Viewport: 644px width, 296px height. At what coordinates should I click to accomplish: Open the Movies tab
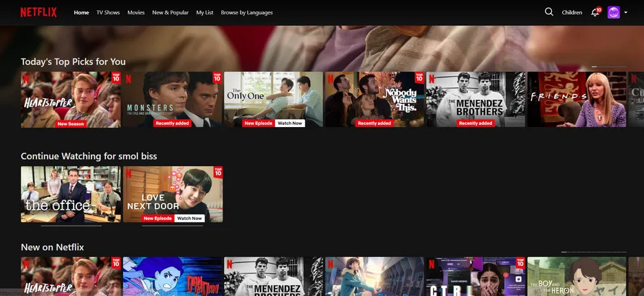click(x=136, y=12)
